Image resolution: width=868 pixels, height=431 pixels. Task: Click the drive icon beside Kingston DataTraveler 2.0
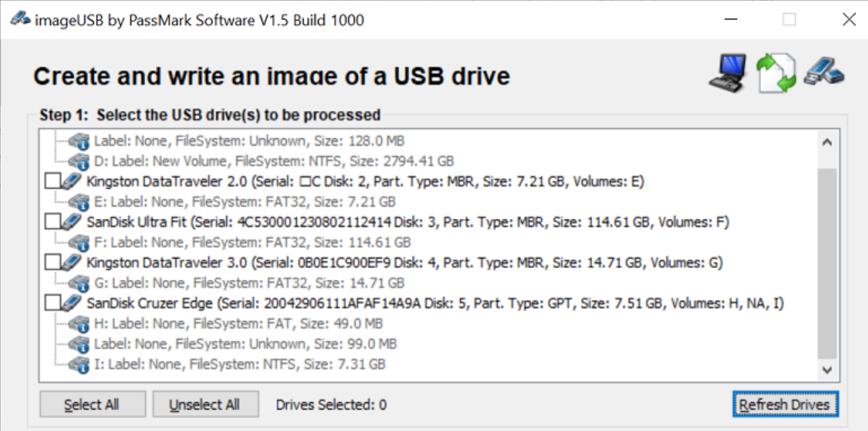71,181
